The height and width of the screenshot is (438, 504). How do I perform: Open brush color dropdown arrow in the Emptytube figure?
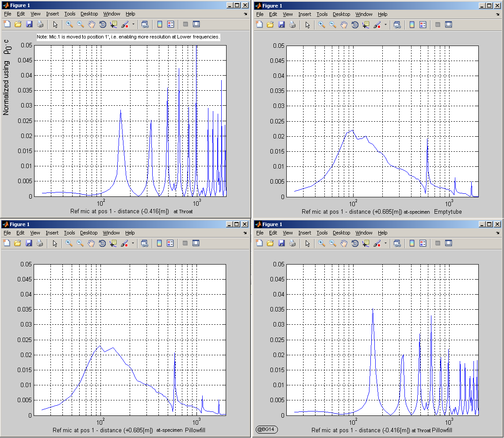[x=385, y=24]
